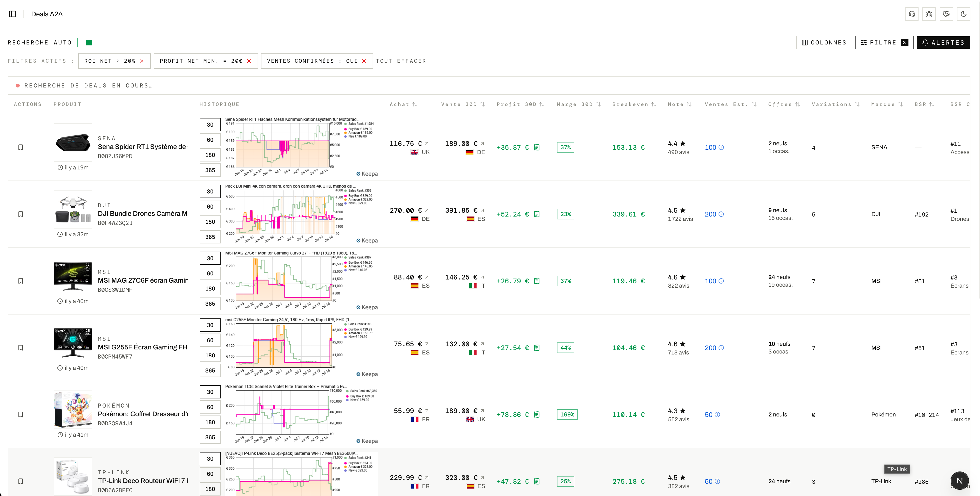Open Keepa link under Sena Spider chart
This screenshot has height=496, width=980.
click(367, 174)
